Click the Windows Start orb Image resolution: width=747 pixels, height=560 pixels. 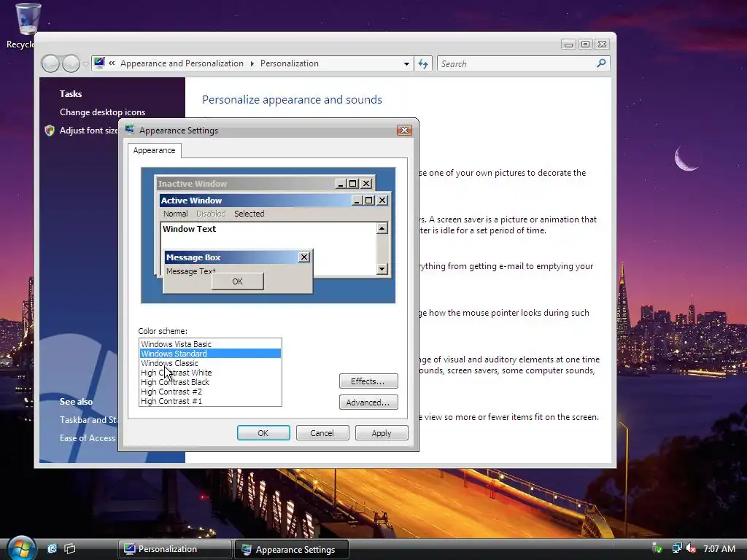coord(21,548)
